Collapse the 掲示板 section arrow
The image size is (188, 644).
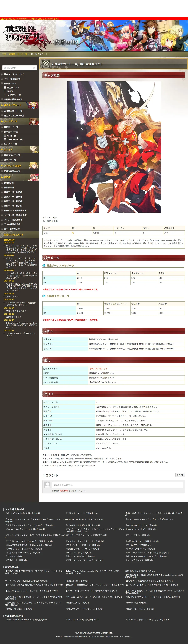[2, 177]
